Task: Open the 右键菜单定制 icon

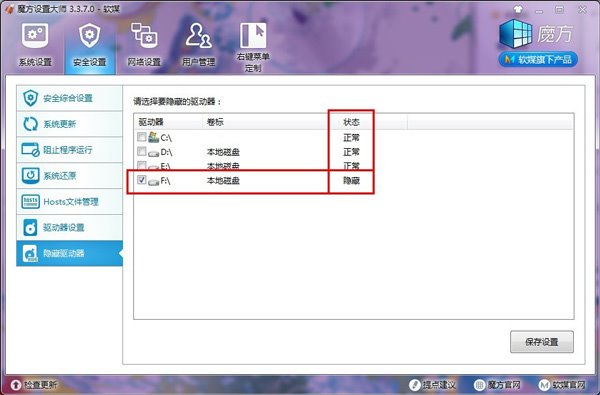Action: click(x=253, y=35)
